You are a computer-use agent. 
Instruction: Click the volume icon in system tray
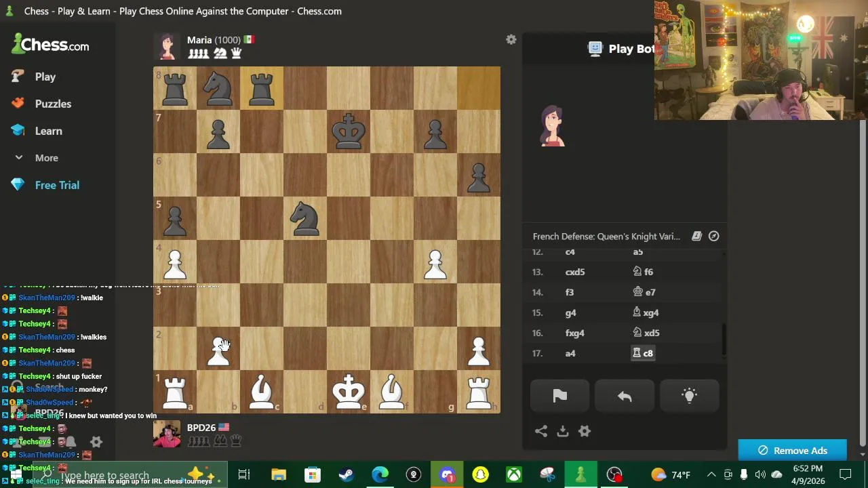click(760, 474)
